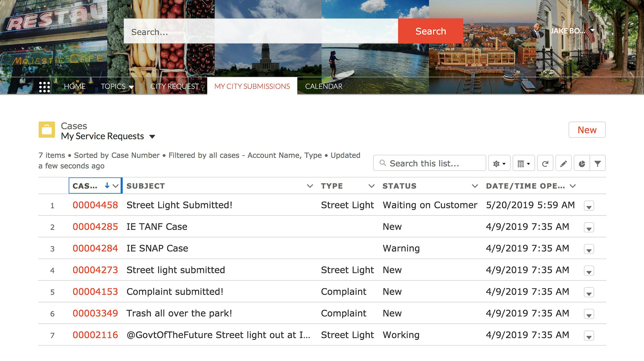Click the edit/pencil icon in toolbar
This screenshot has width=644, height=361.
(x=564, y=163)
